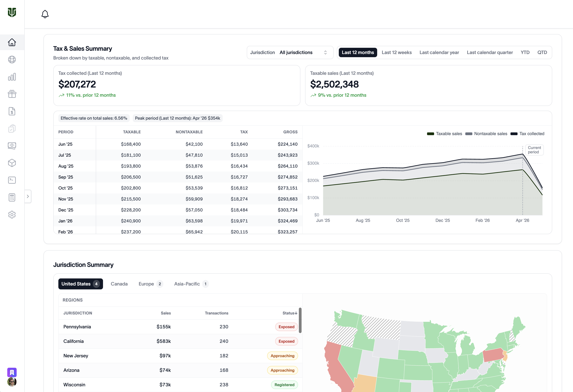Open the gift box sidebar icon

tap(12, 94)
